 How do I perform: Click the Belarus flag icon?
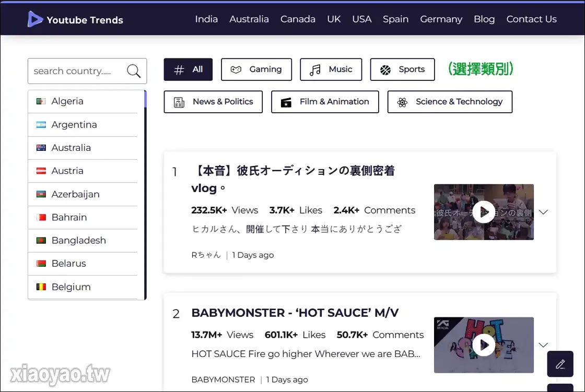(x=41, y=263)
